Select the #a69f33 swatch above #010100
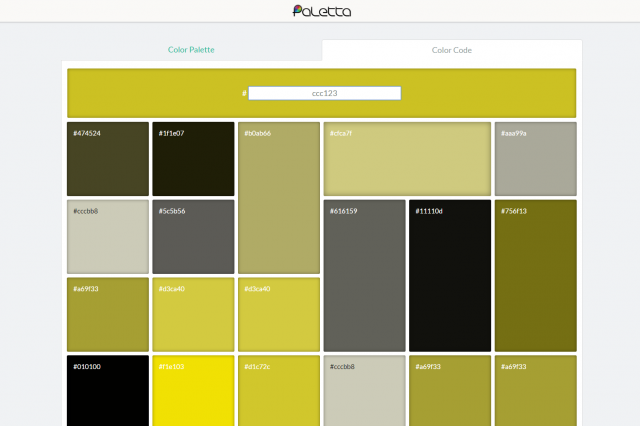The image size is (640, 426). [x=107, y=314]
